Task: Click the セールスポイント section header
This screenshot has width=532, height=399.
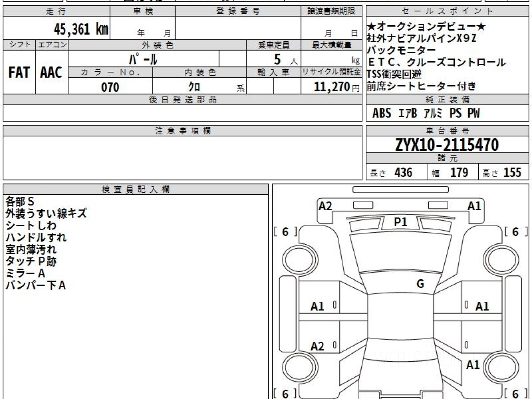Action: point(448,12)
